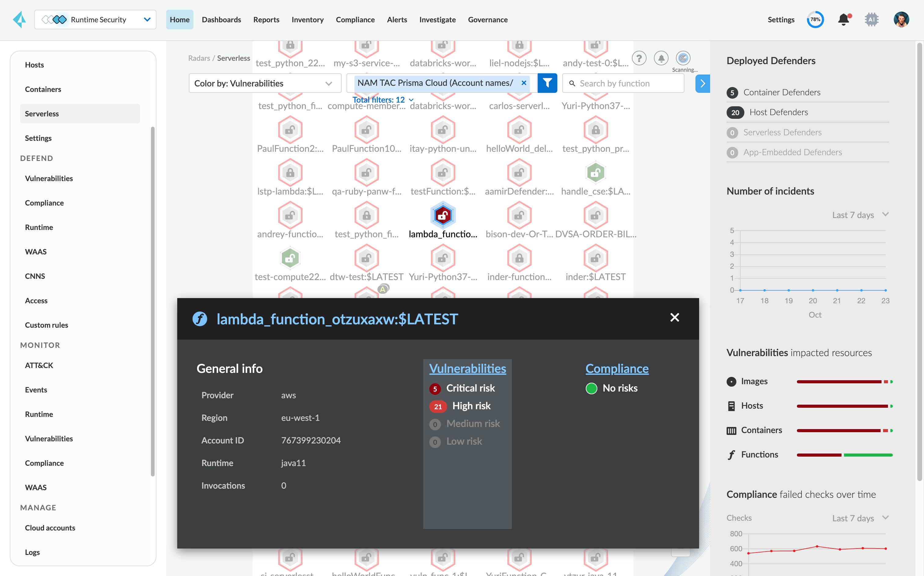Click the radar help question mark icon
Image resolution: width=924 pixels, height=576 pixels.
pos(639,58)
